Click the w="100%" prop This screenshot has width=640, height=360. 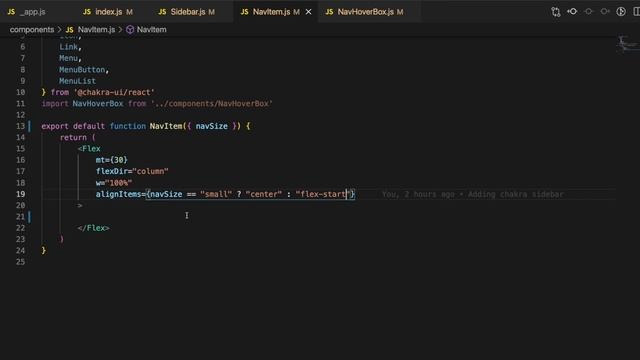click(x=114, y=183)
